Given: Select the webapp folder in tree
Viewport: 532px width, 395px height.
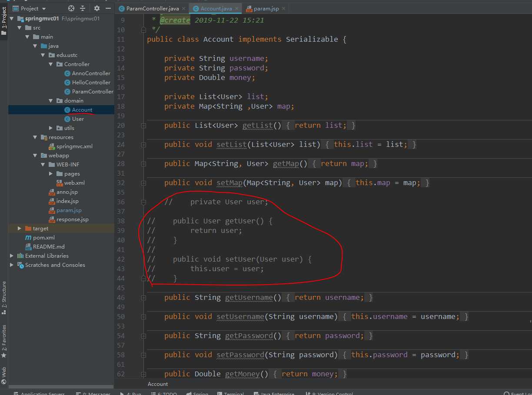Looking at the screenshot, I should click(x=59, y=156).
